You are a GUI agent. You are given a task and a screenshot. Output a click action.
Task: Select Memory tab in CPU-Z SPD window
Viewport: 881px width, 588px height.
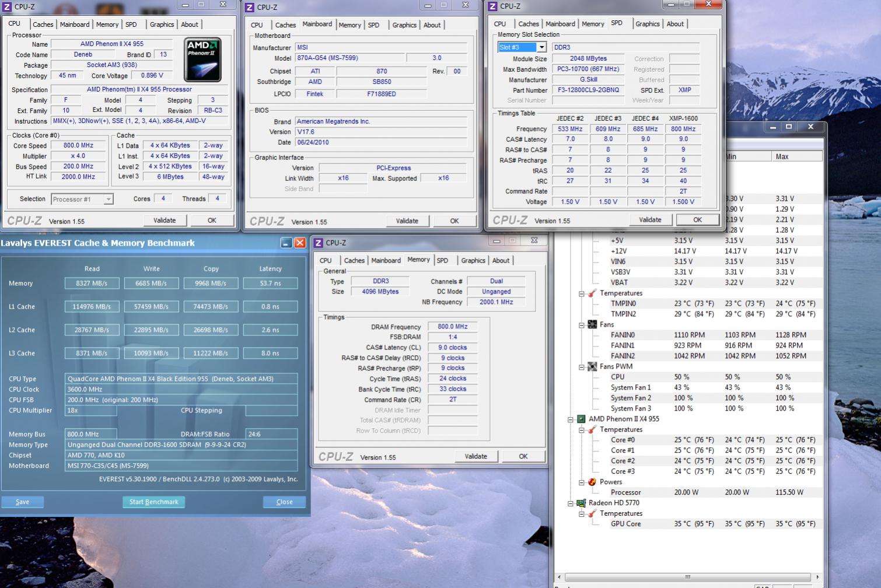(x=593, y=24)
